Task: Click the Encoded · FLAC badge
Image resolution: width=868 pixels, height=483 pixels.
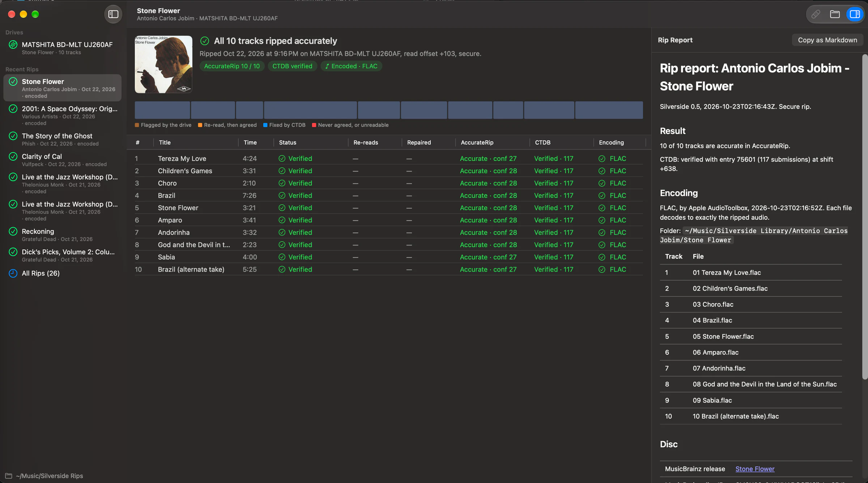Action: 351,66
